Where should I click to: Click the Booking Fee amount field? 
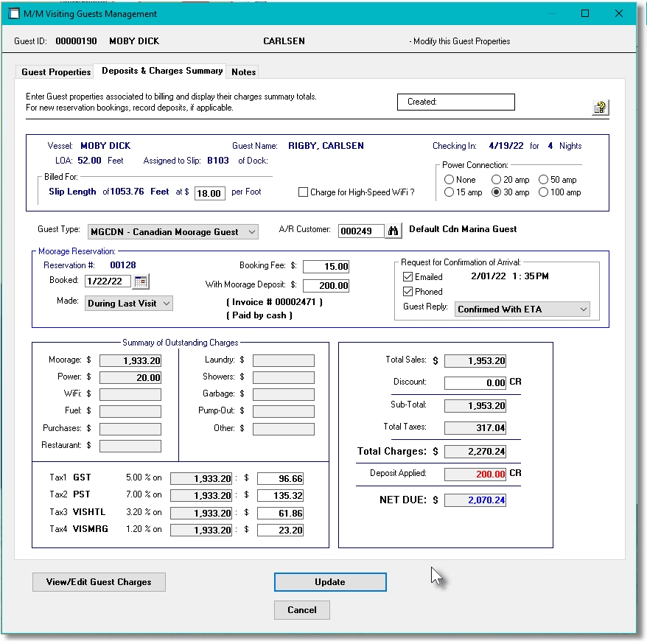point(326,266)
